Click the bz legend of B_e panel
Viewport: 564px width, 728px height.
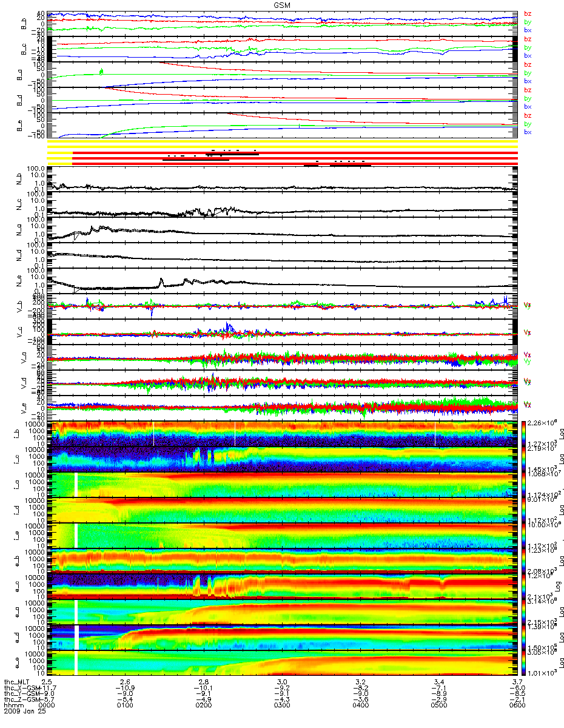pos(528,115)
